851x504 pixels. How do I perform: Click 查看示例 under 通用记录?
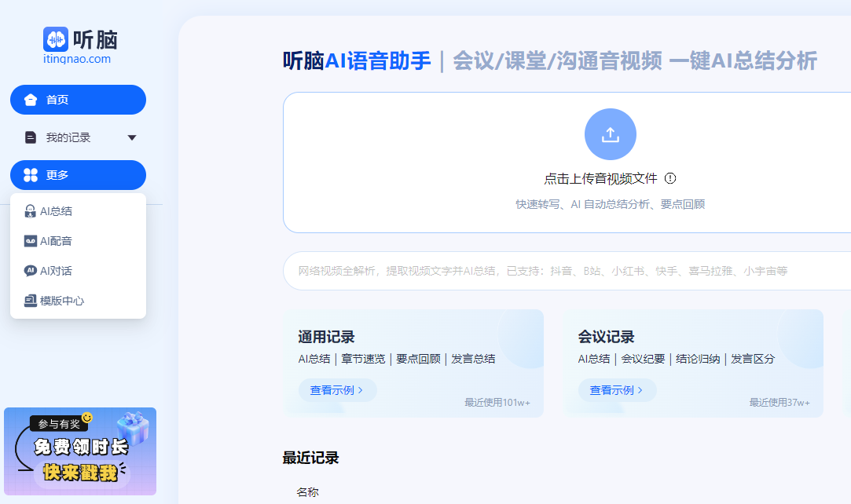pyautogui.click(x=338, y=390)
